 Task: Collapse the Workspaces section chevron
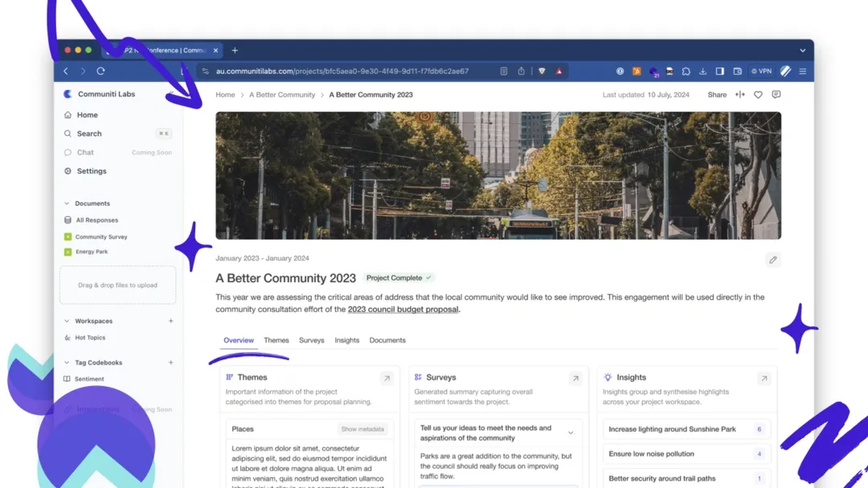coord(67,321)
